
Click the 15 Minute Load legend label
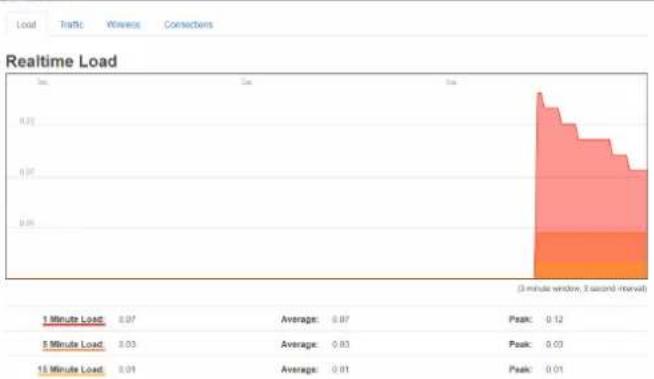point(70,370)
